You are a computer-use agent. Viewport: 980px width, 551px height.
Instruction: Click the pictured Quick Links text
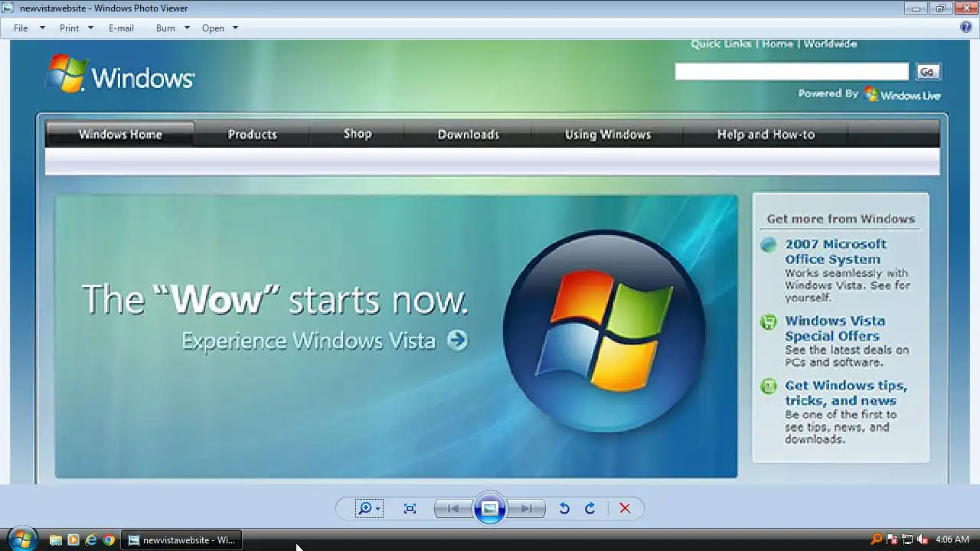tap(721, 44)
